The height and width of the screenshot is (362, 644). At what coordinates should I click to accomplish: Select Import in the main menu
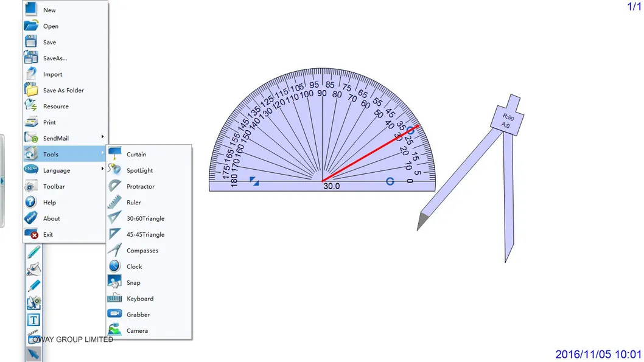[52, 74]
